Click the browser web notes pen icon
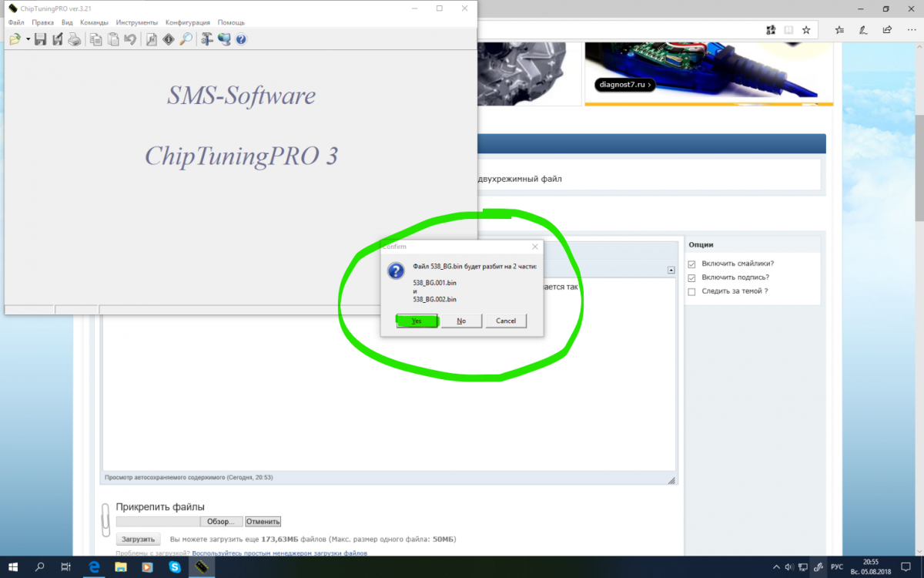The image size is (924, 578). click(x=863, y=30)
